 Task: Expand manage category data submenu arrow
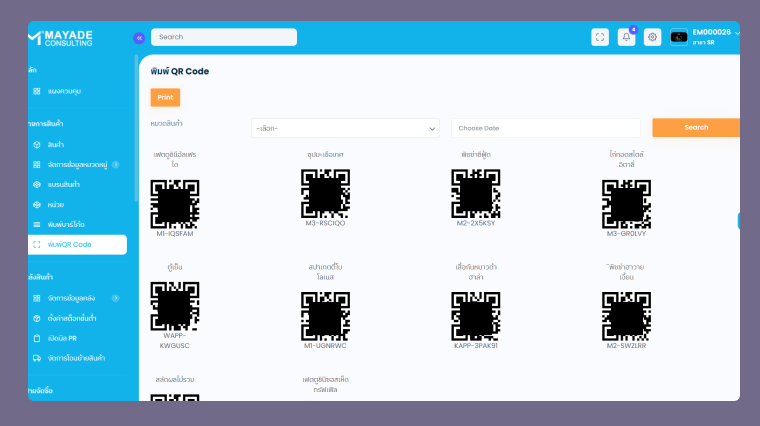point(115,165)
